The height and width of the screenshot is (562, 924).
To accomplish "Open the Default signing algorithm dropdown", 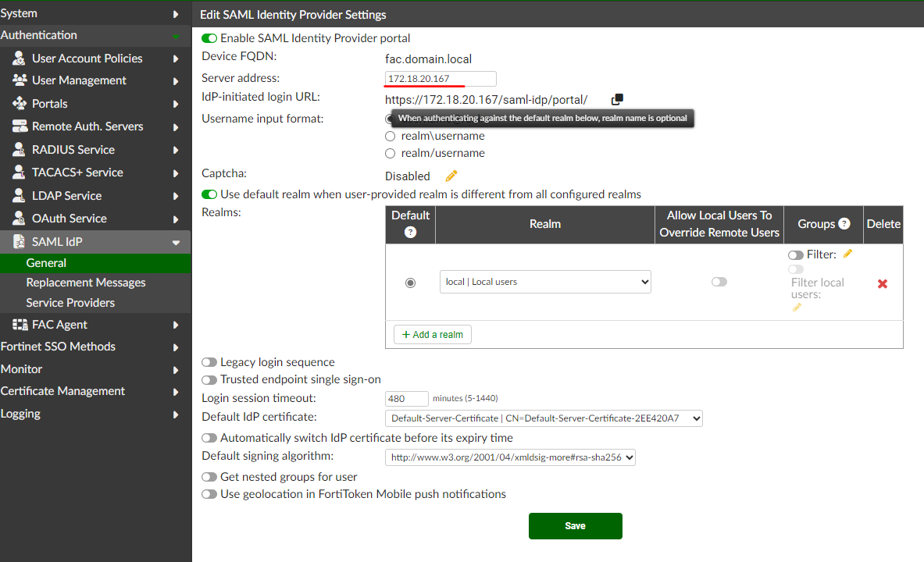I will [x=508, y=457].
